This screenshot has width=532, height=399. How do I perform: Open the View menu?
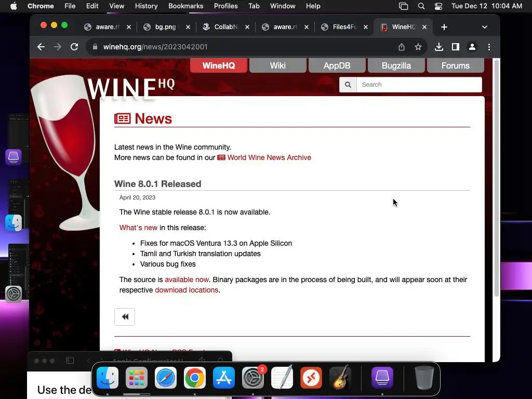(117, 6)
